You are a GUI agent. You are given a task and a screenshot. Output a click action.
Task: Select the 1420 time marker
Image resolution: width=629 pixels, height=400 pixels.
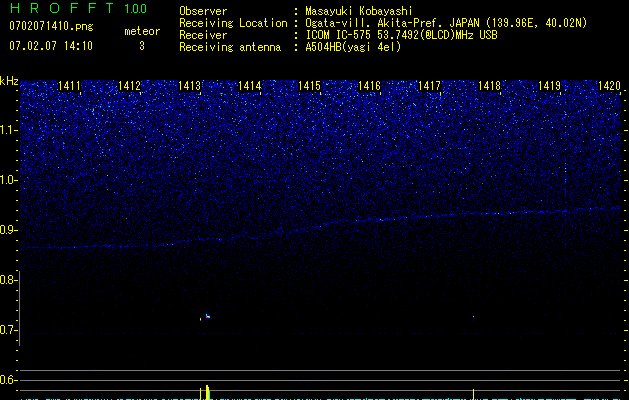click(609, 87)
